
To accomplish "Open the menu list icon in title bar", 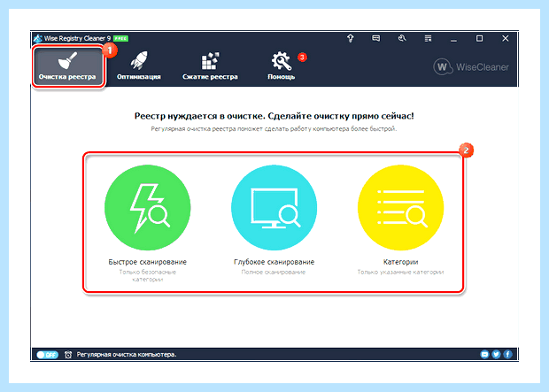I will coord(428,38).
